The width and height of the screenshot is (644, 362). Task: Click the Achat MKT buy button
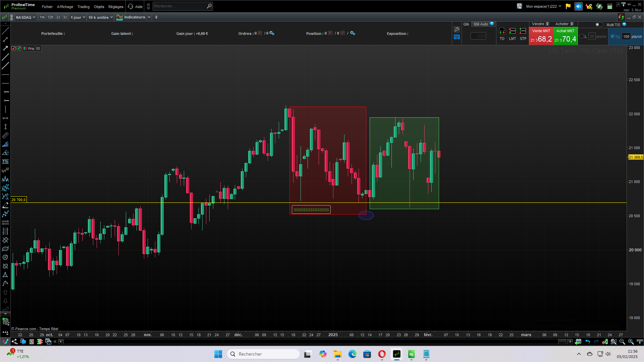565,36
